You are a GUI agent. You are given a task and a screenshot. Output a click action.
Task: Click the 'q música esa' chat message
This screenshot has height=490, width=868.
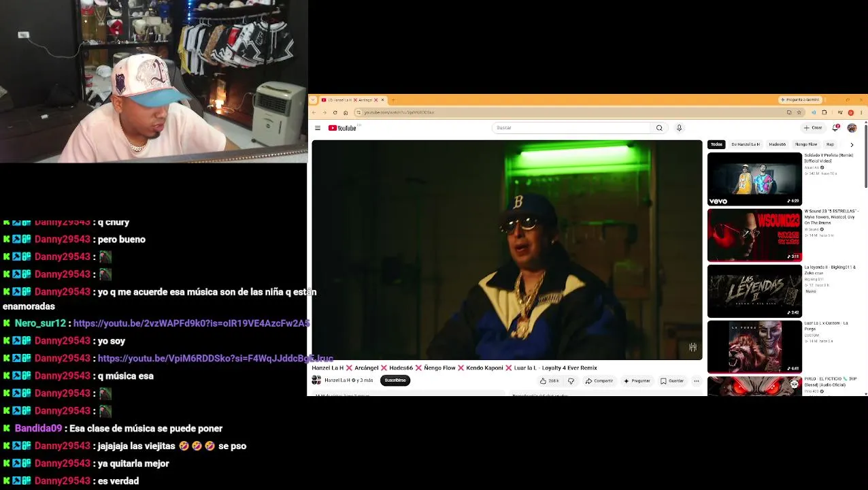point(126,376)
